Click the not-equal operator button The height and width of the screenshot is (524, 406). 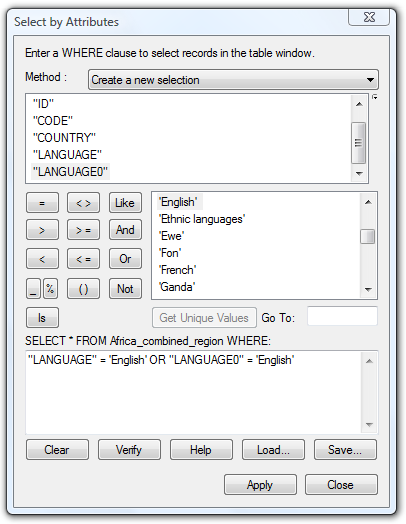(84, 203)
